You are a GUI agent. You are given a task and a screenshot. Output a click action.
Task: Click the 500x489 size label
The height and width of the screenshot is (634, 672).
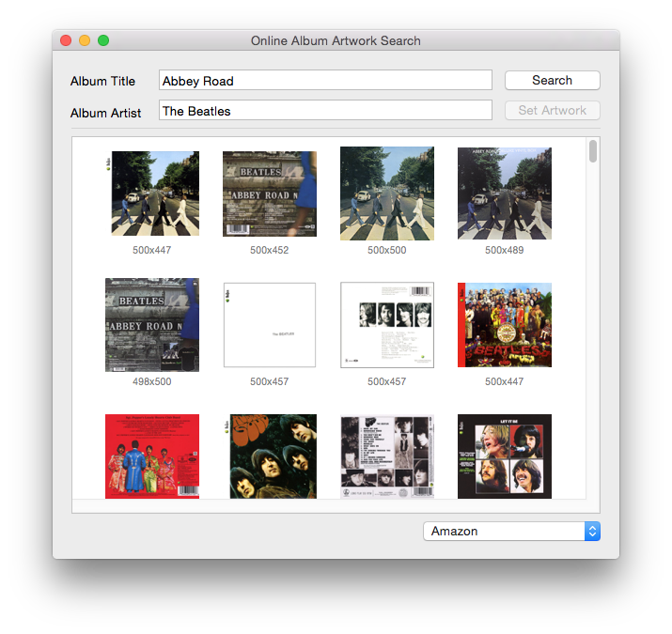505,250
